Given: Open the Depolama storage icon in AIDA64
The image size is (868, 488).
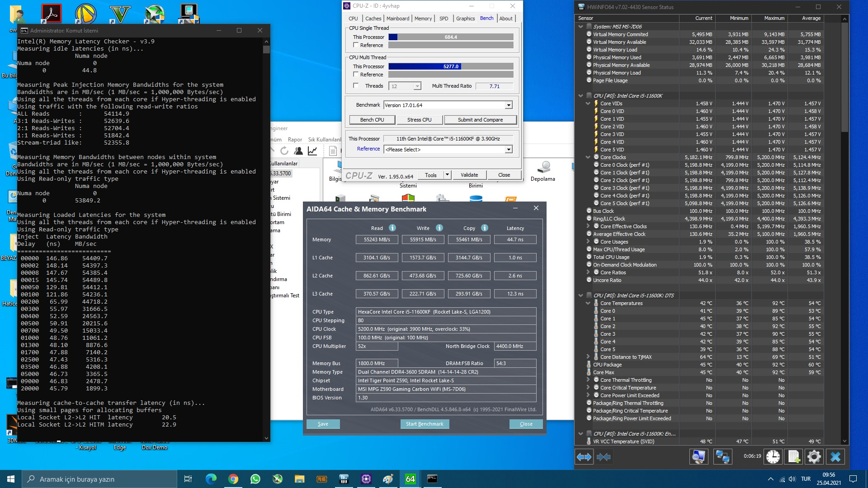Looking at the screenshot, I should point(543,171).
